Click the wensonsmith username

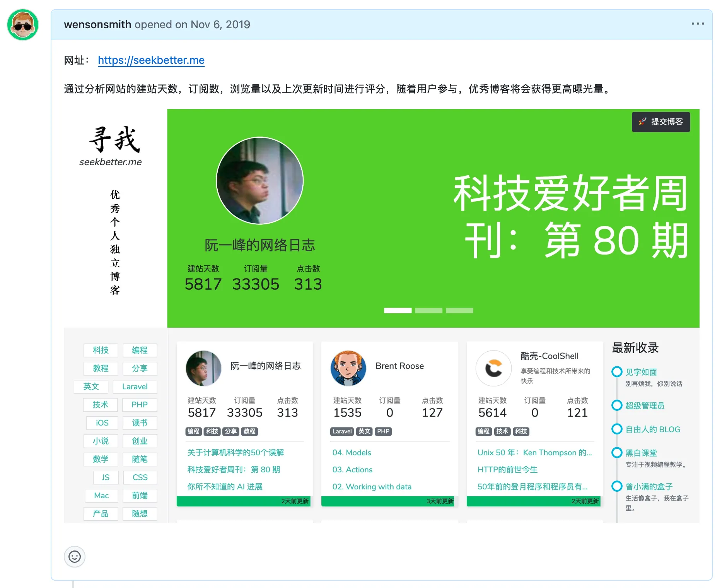pos(97,24)
